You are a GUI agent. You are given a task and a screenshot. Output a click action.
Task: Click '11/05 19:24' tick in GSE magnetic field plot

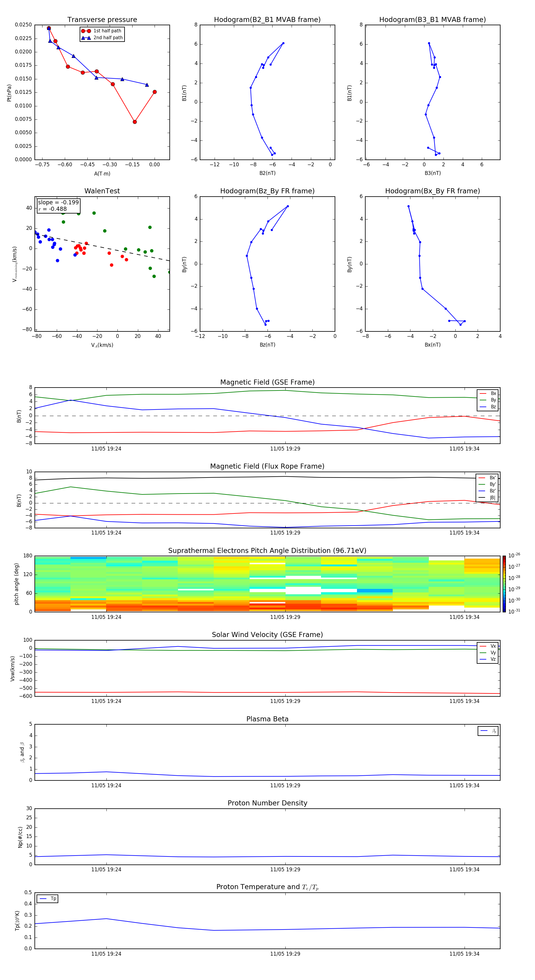106,449
